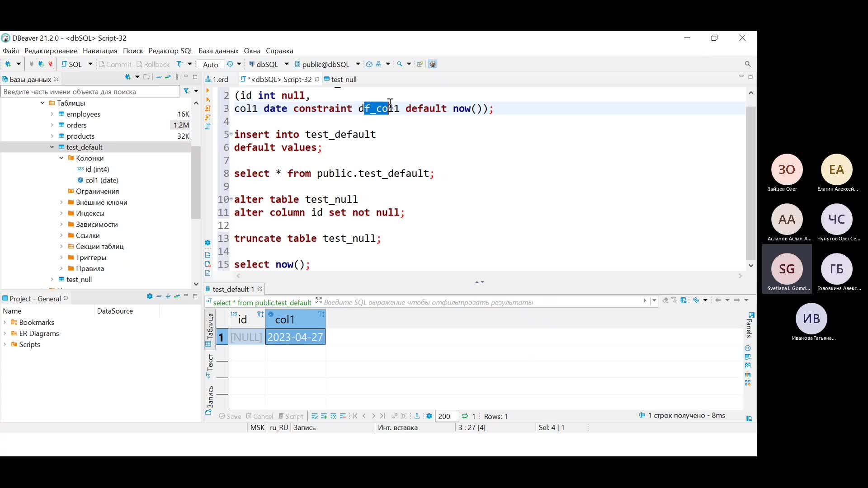
Task: Open the Panels toggle on results right side
Action: tap(749, 324)
